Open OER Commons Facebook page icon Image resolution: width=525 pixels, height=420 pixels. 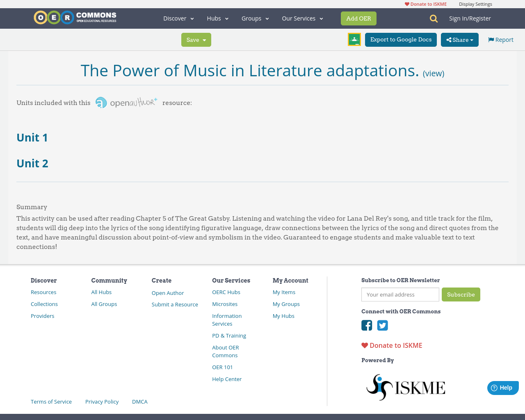366,325
